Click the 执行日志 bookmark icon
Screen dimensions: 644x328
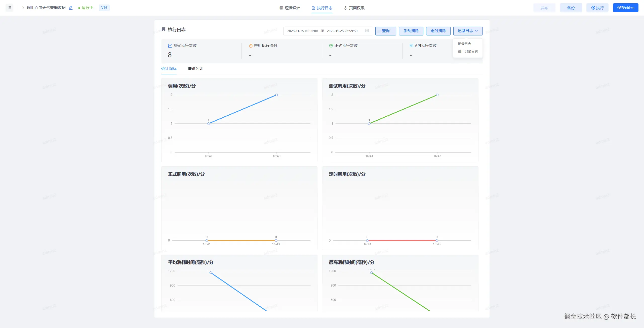[164, 29]
